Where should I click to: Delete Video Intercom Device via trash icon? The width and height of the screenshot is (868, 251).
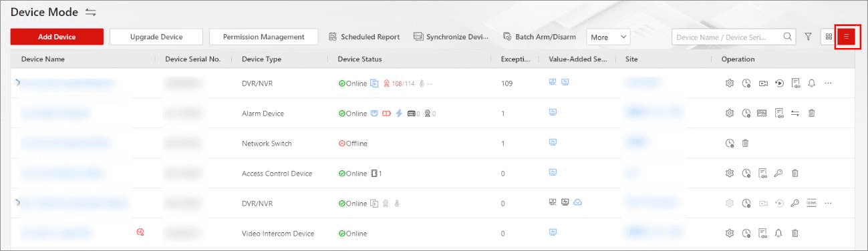coord(795,233)
